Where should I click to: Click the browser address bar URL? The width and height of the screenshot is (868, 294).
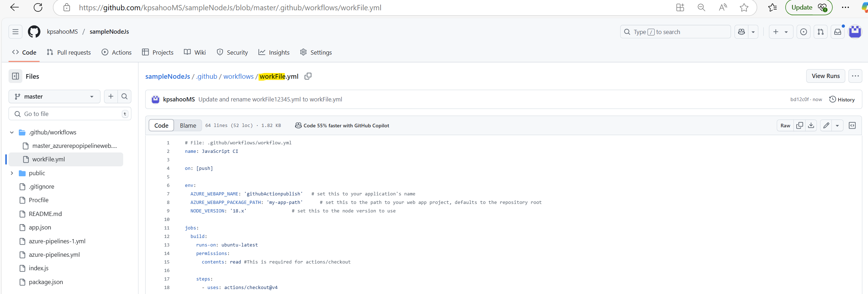230,8
